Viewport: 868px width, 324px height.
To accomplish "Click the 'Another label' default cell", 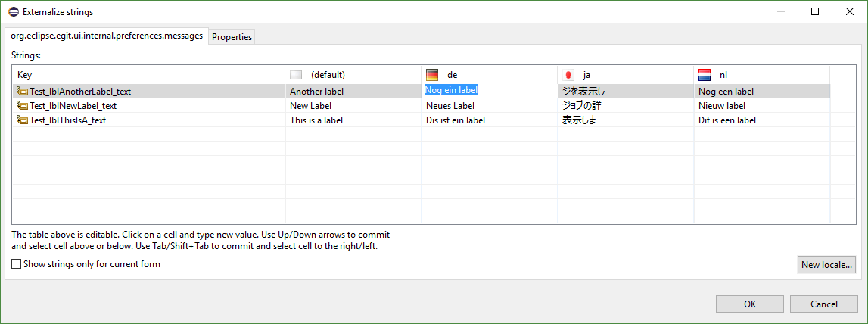I will tap(353, 92).
